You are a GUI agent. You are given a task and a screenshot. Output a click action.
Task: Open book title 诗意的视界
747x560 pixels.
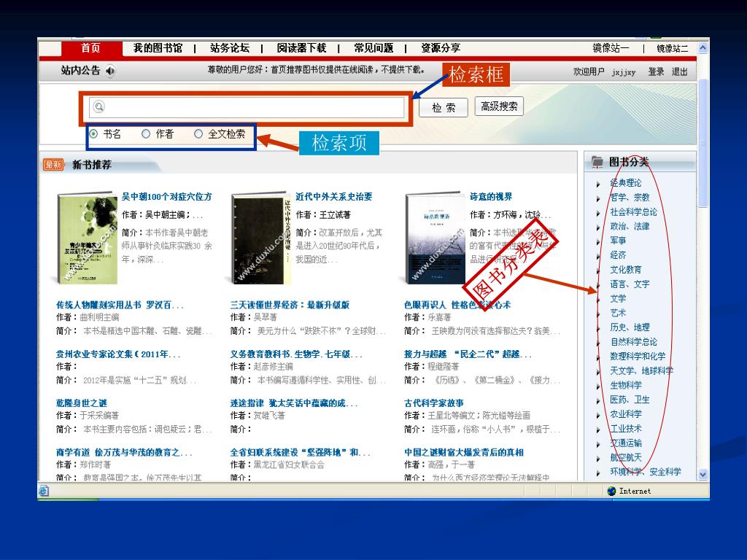pos(491,197)
